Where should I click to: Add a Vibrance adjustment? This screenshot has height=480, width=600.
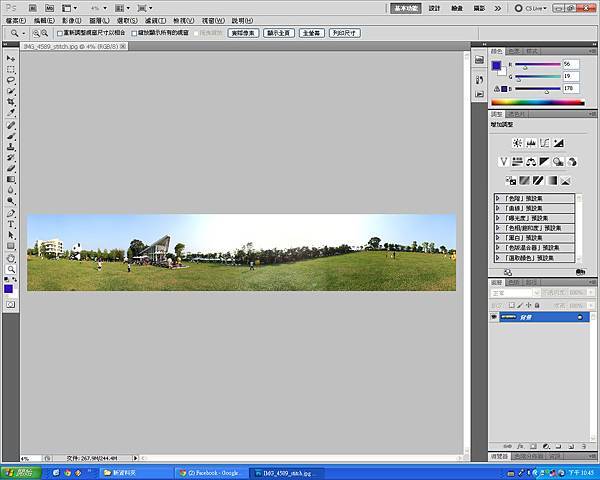pyautogui.click(x=504, y=162)
